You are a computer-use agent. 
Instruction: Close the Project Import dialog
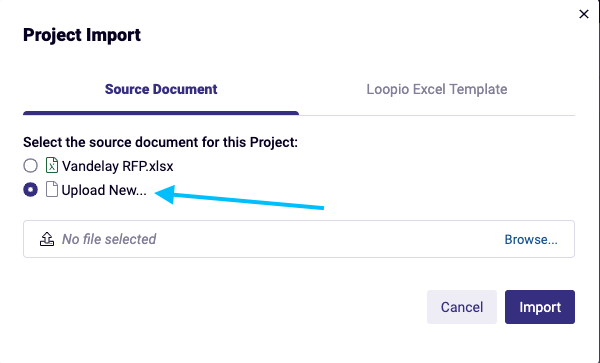(584, 14)
